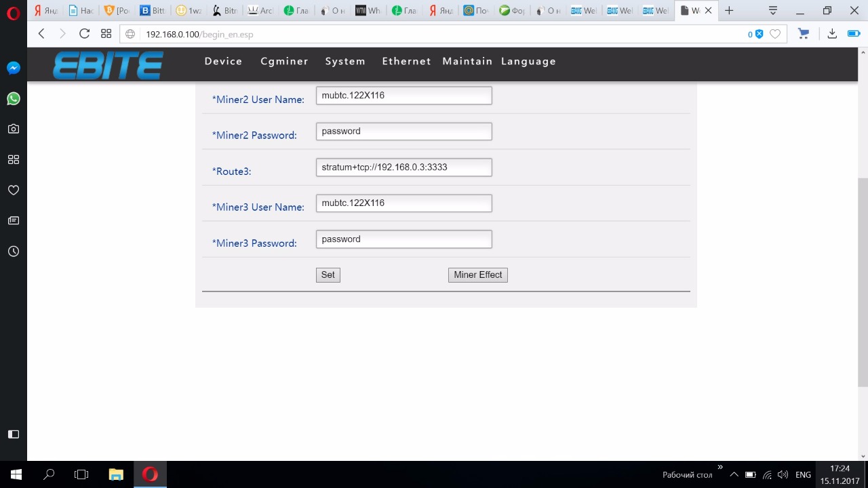The height and width of the screenshot is (488, 868).
Task: Open bookmarks via the sidebar heart icon
Action: [14, 190]
